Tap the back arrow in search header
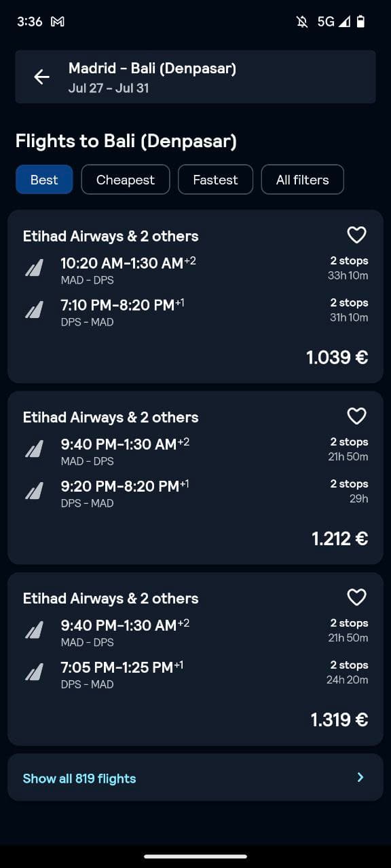 click(x=42, y=77)
